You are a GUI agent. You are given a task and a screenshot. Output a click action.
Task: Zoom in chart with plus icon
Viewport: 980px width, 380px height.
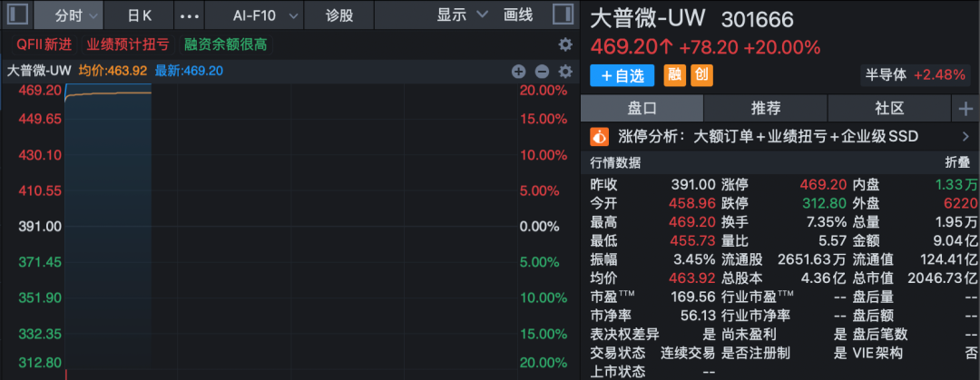[519, 72]
